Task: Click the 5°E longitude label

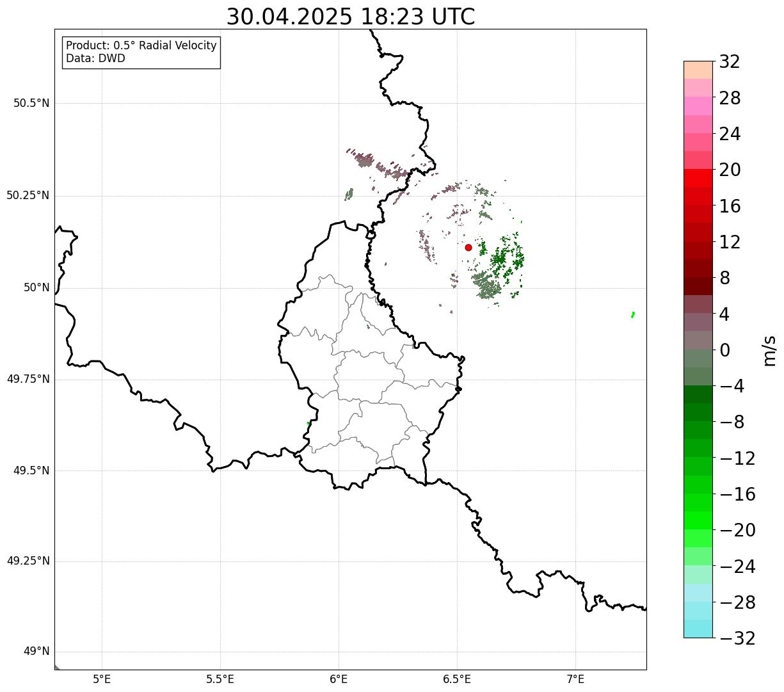Action: [102, 679]
